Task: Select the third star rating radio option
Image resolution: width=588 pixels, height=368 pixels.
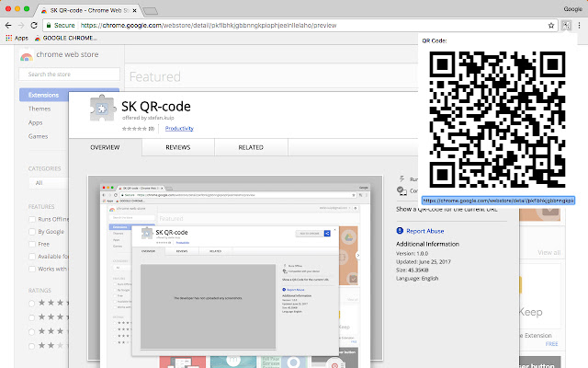Action: (x=32, y=332)
